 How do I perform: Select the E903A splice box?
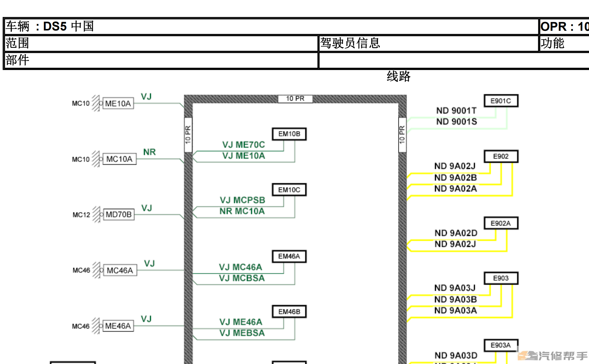point(501,345)
